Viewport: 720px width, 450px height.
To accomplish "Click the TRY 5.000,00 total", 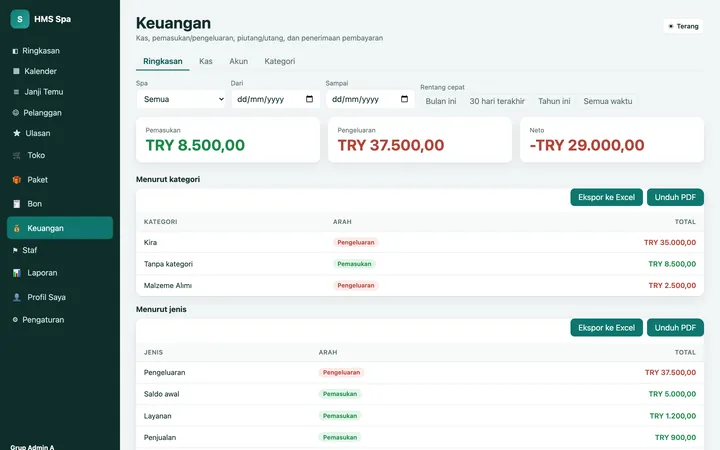I will (672, 394).
